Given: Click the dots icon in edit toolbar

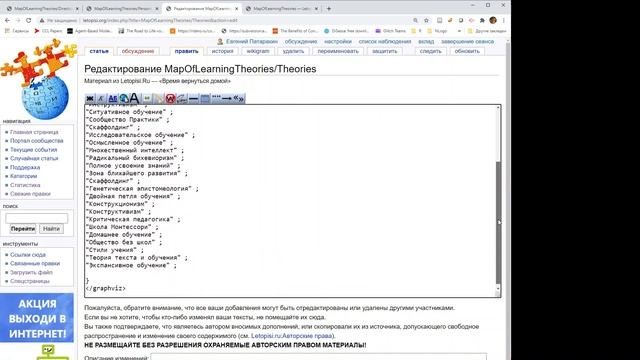Looking at the screenshot, I should pyautogui.click(x=216, y=98).
